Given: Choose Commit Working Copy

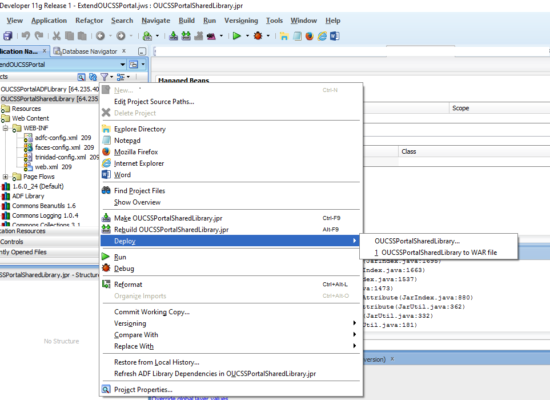Looking at the screenshot, I should pos(152,312).
